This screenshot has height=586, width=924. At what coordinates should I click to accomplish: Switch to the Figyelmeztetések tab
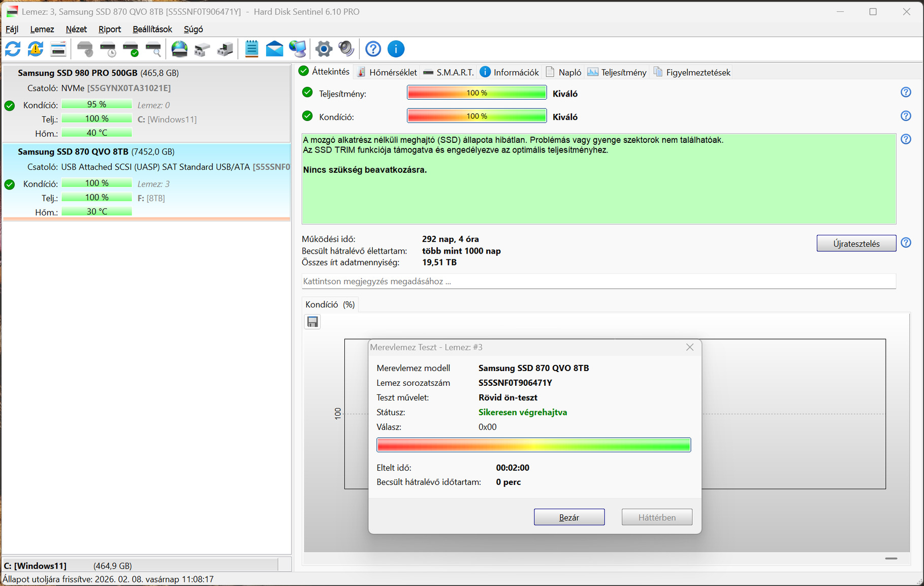click(692, 72)
